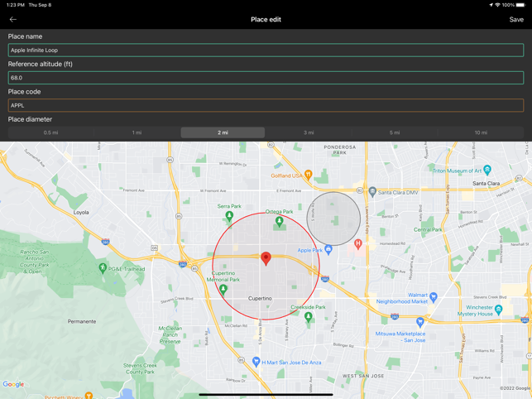532x399 pixels.
Task: Select 0.5 mi place diameter
Action: 51,132
